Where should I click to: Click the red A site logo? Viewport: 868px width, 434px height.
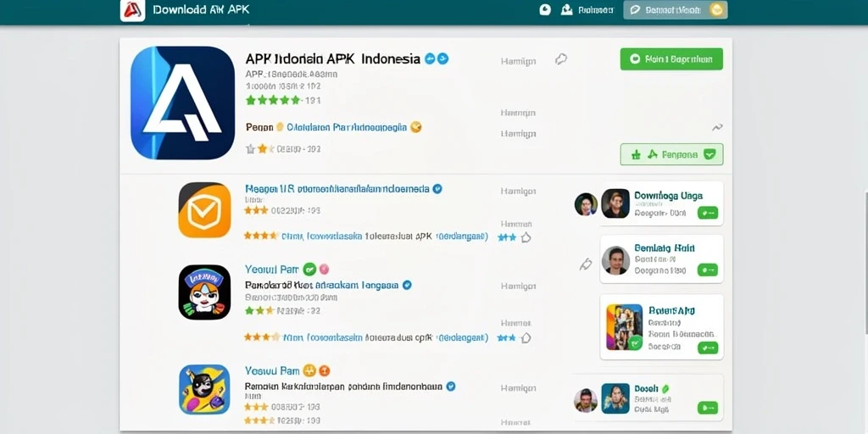click(133, 10)
